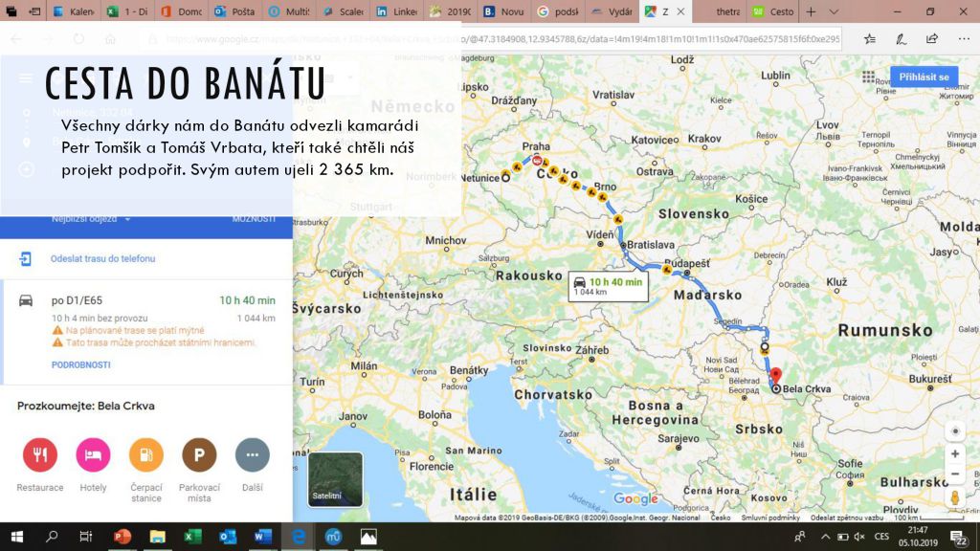Viewport: 980px width, 551px height.
Task: Open Smluvní podmínky link
Action: point(770,518)
